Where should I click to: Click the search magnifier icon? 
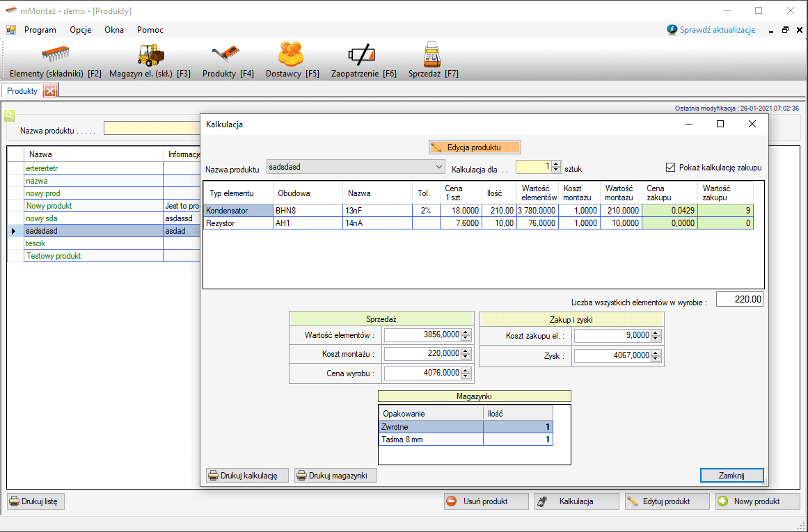pyautogui.click(x=10, y=115)
